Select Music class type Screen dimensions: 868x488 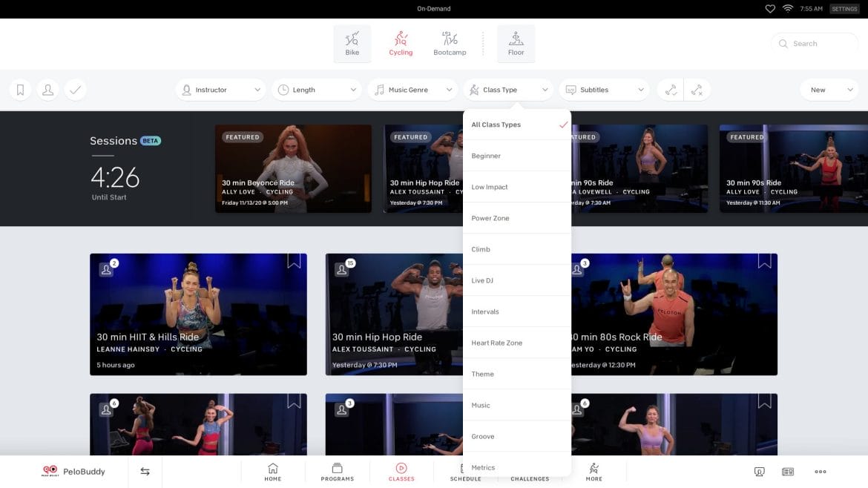point(517,405)
